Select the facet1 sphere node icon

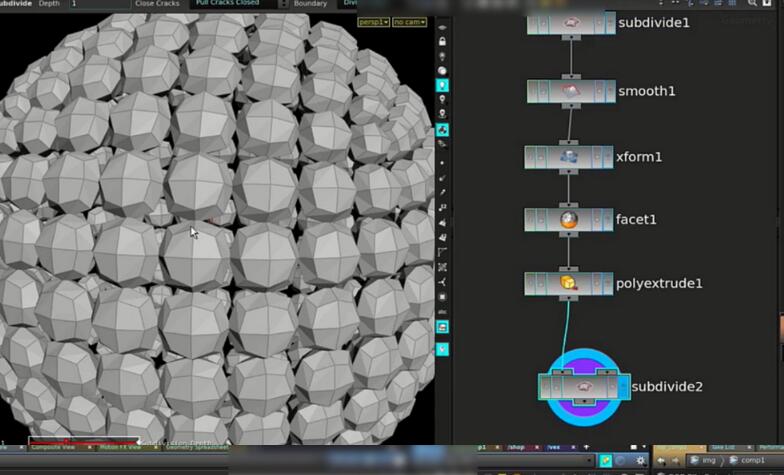(x=568, y=220)
